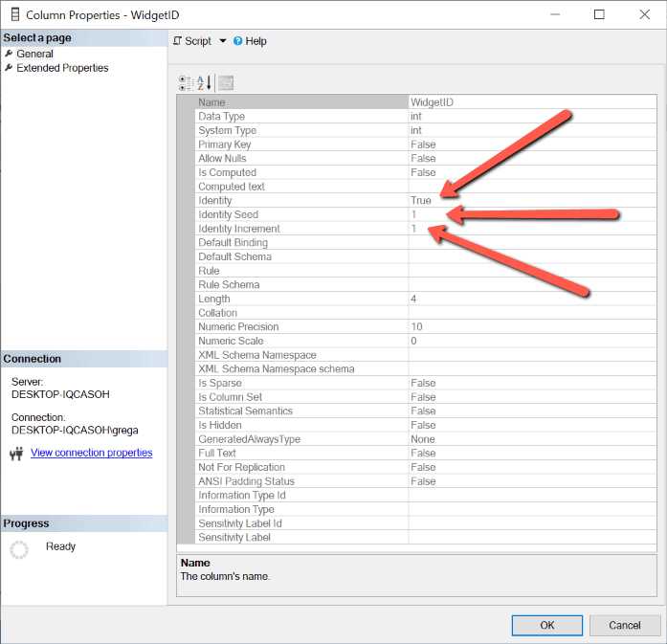Viewport: 667px width, 644px height.
Task: Select the General page
Action: pos(34,54)
